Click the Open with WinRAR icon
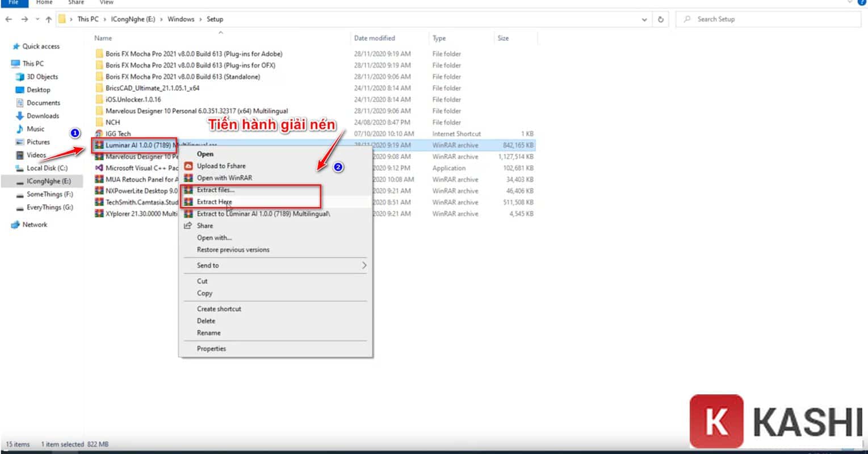The width and height of the screenshot is (868, 454). 188,178
